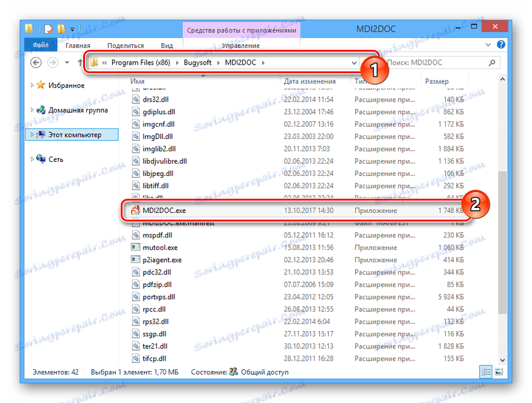This screenshot has width=532, height=403.
Task: Select the gdiplus.dll file icon
Action: 135,111
